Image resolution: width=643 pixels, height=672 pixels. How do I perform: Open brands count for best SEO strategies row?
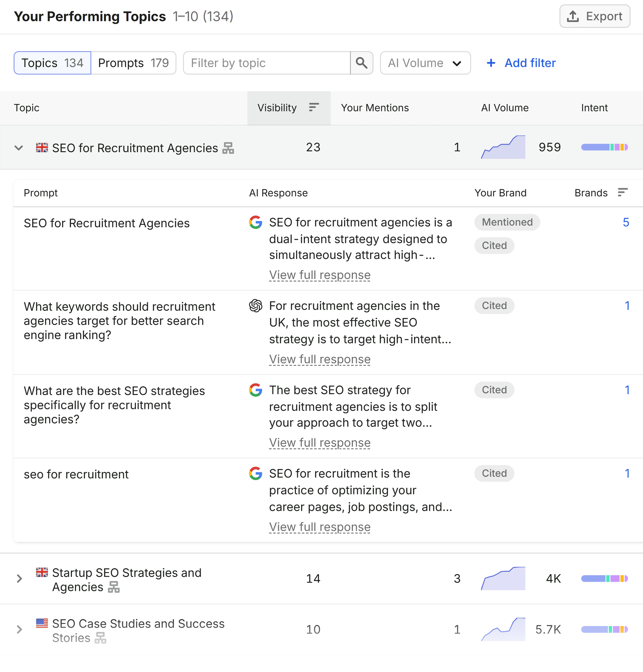(x=627, y=390)
